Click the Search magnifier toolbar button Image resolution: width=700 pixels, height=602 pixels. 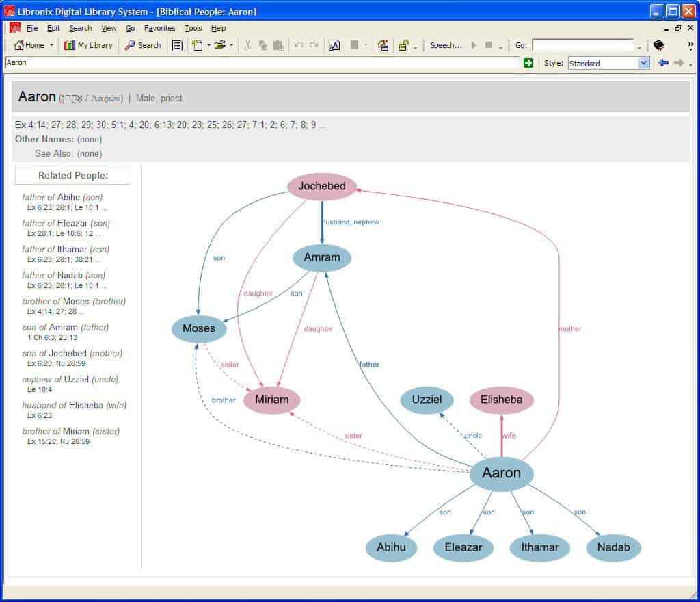[143, 45]
